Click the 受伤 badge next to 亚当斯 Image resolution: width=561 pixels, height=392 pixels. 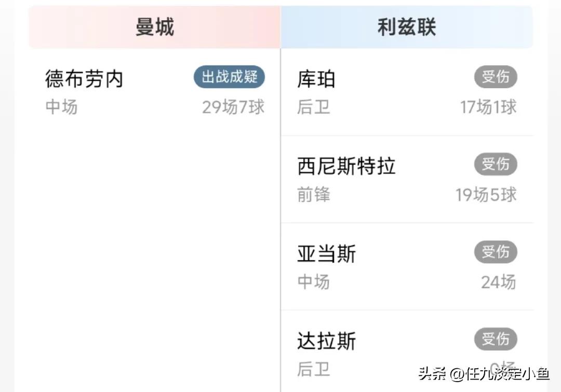point(496,252)
